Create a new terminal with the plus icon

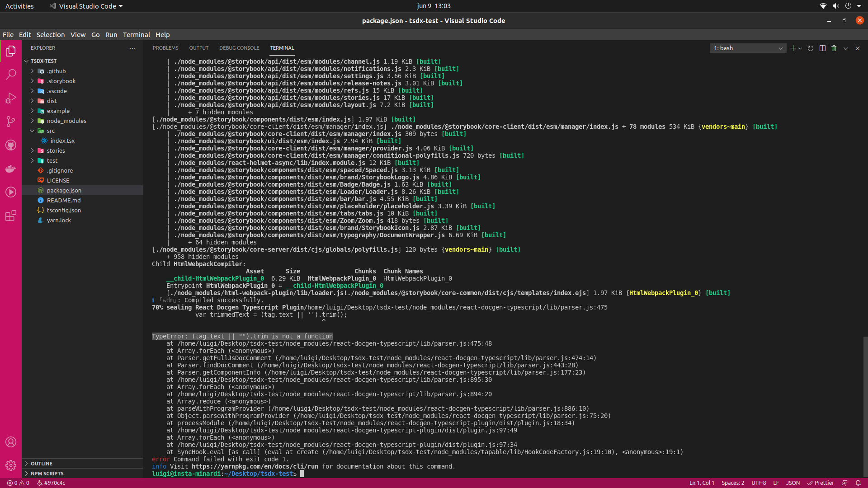(x=793, y=48)
